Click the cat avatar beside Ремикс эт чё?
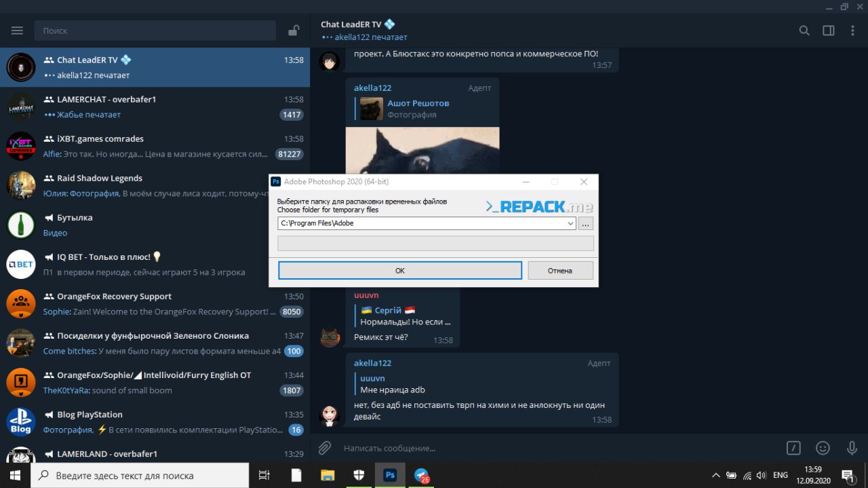The image size is (868, 488). [330, 337]
